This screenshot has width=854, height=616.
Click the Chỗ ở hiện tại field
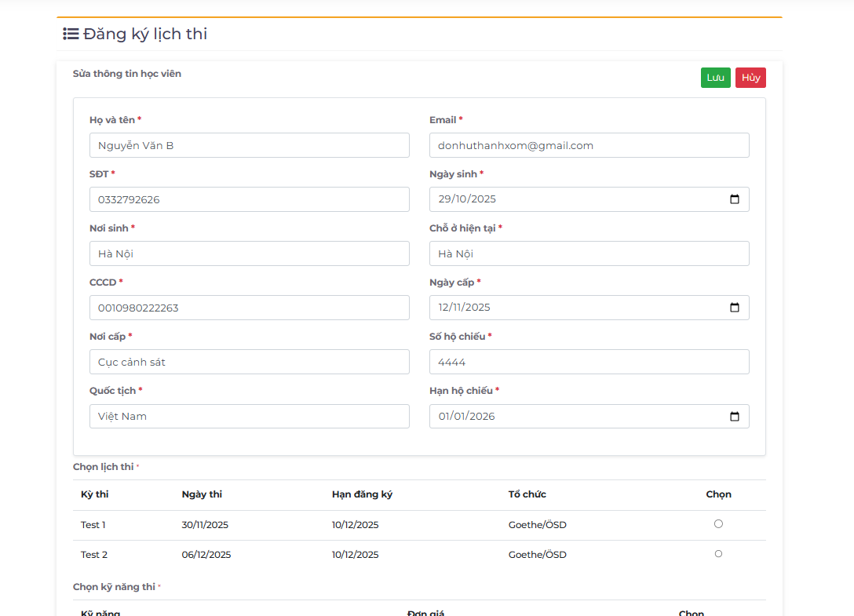(589, 253)
